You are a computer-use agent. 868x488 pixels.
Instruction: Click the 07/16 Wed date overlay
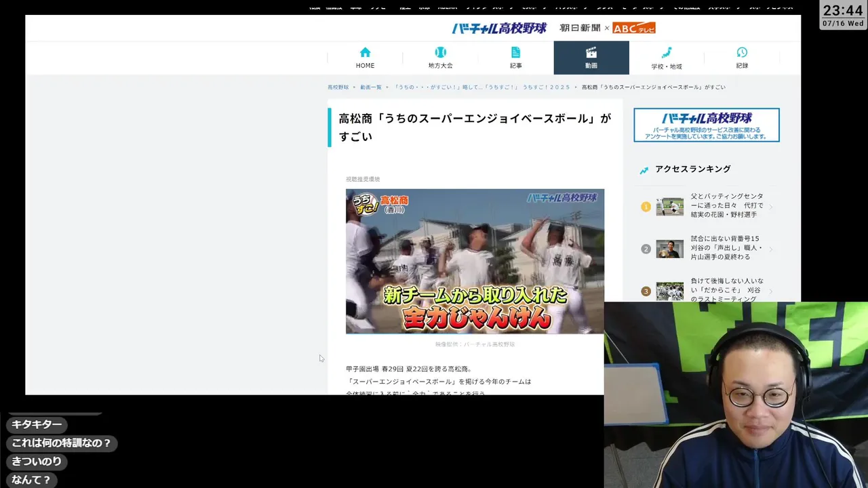point(843,23)
